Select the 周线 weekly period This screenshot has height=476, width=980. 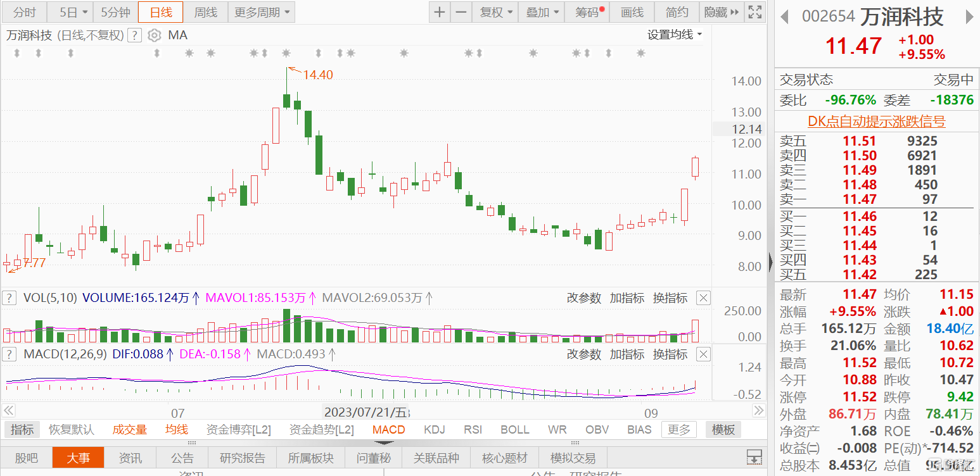pyautogui.click(x=206, y=12)
